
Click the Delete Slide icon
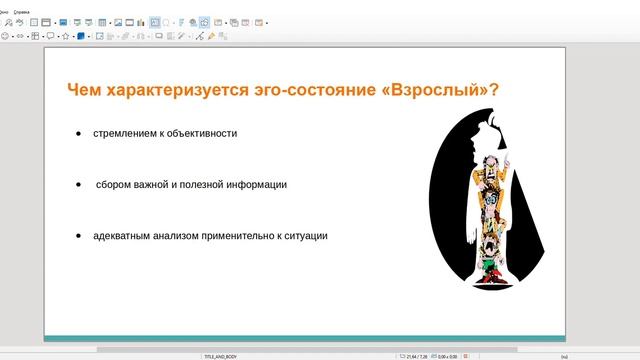click(x=245, y=23)
